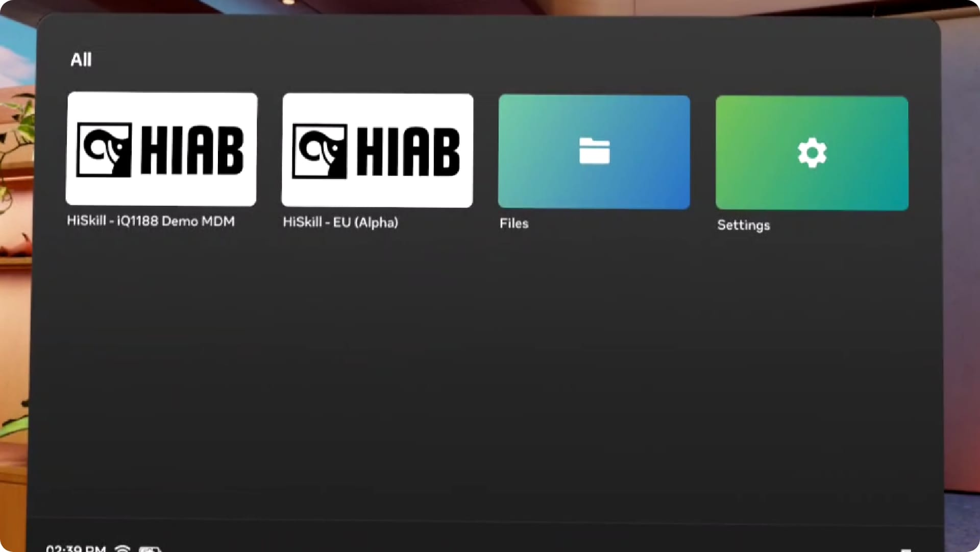The width and height of the screenshot is (980, 552).
Task: Click the 02:39 PM clock
Action: coord(76,548)
